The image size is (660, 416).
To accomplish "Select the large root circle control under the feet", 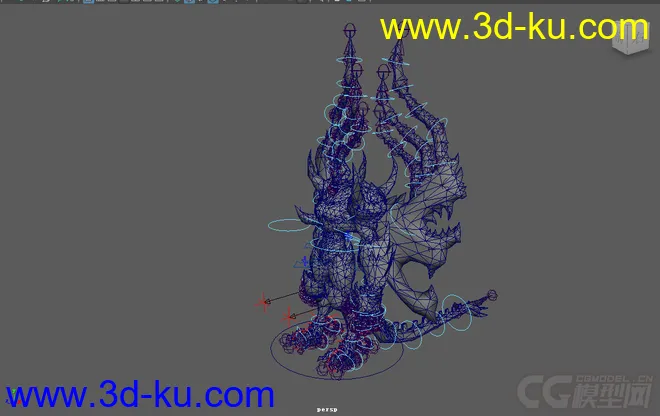I will (337, 349).
